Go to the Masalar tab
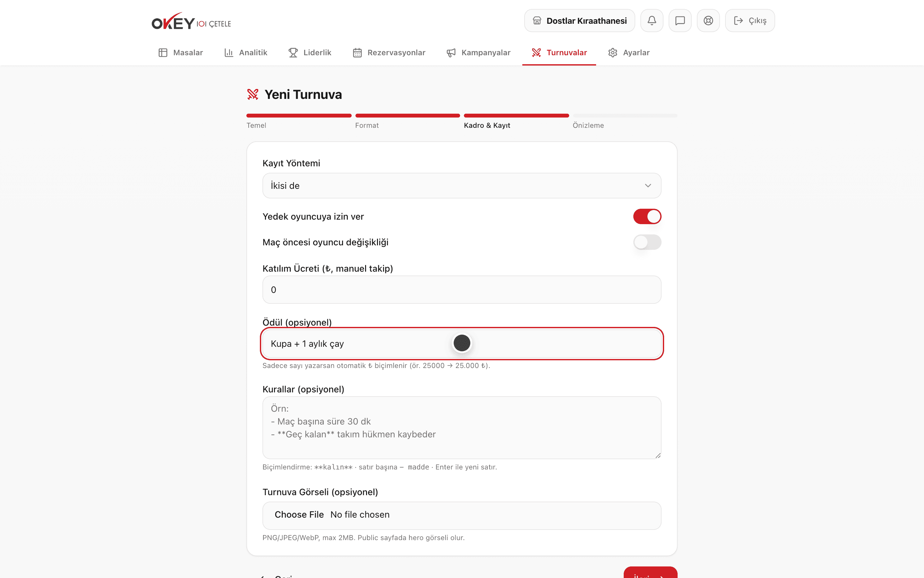Viewport: 924px width, 578px height. (x=181, y=53)
